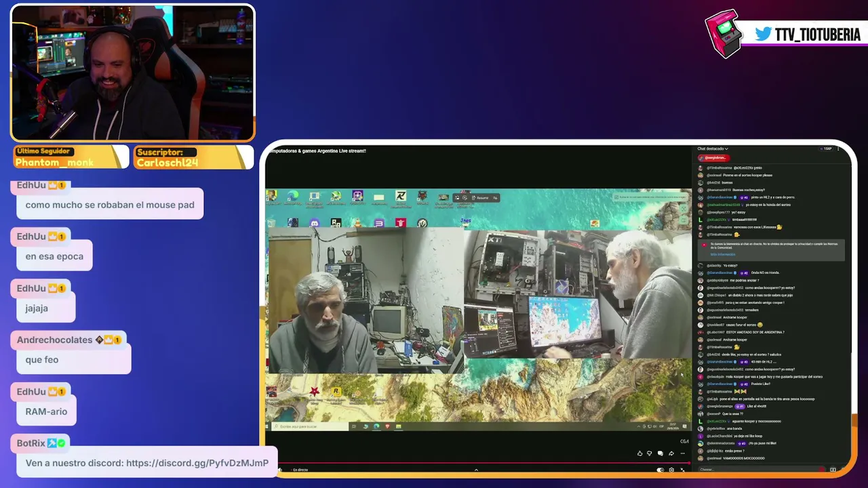868x488 pixels.
Task: Click the 'BotRix' username in the chat overlay
Action: [31, 443]
